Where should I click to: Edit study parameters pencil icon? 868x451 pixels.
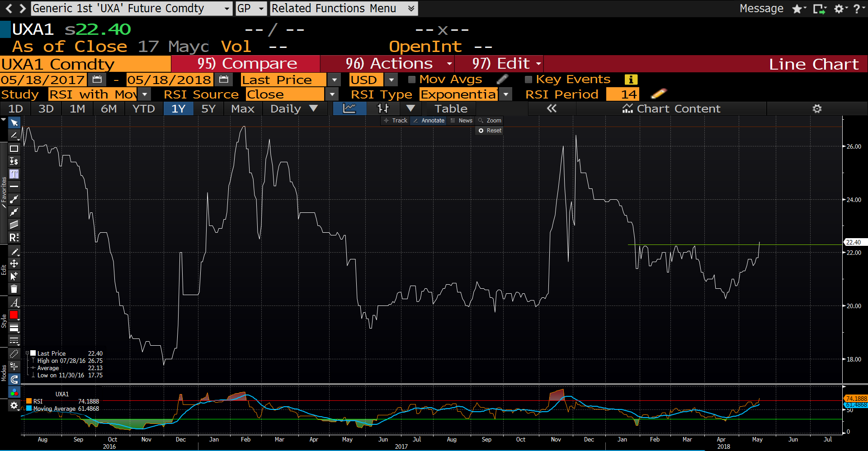(x=659, y=94)
